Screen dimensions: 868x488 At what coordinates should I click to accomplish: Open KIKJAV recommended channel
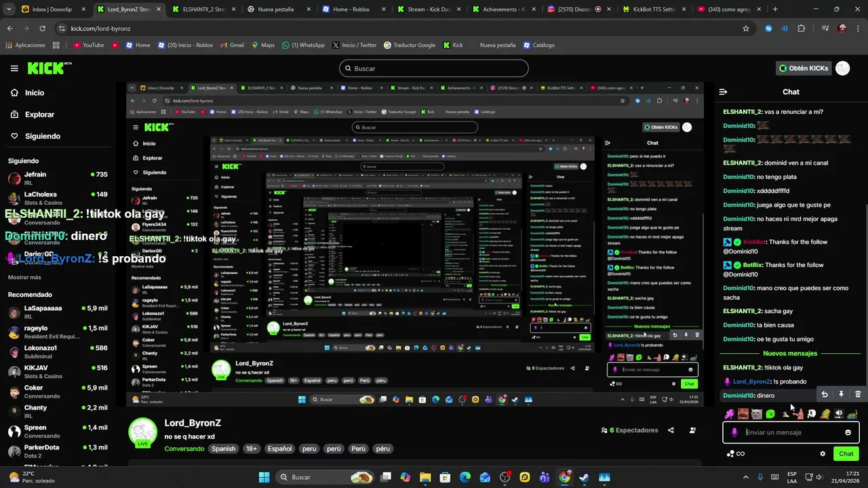[58, 371]
